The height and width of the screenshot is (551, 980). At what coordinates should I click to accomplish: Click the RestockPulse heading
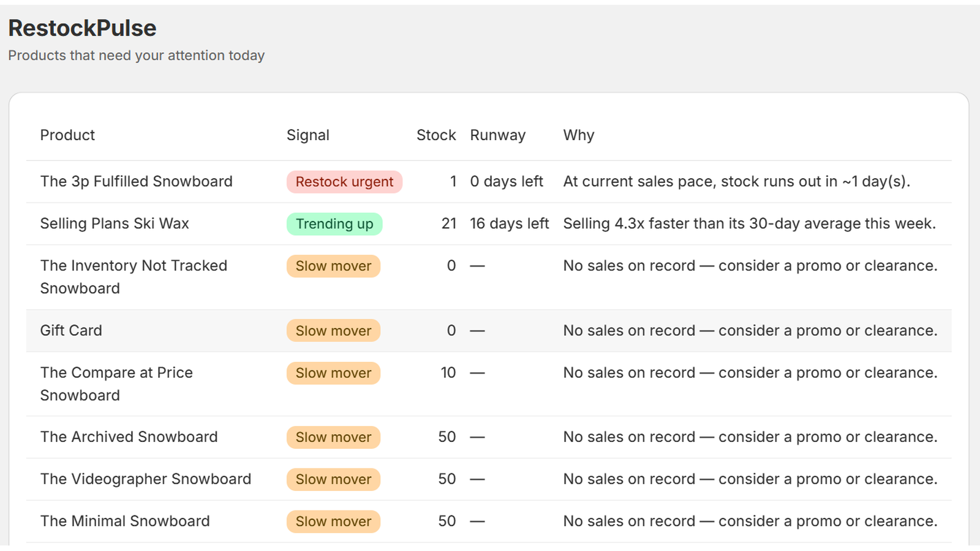tap(82, 28)
